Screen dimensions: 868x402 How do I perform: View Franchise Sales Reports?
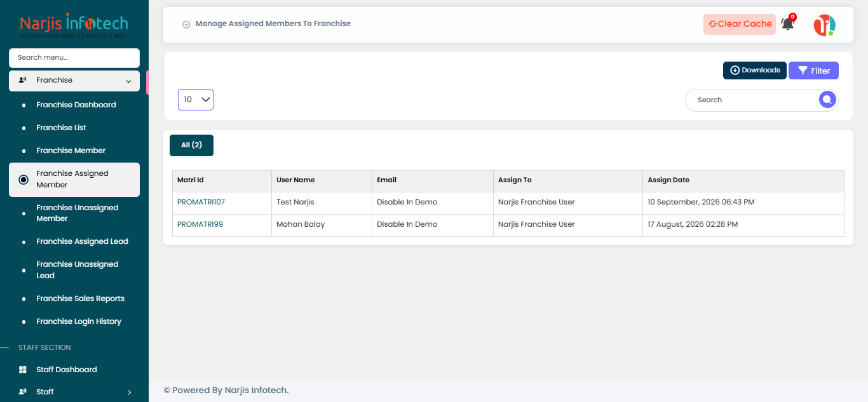tap(81, 298)
